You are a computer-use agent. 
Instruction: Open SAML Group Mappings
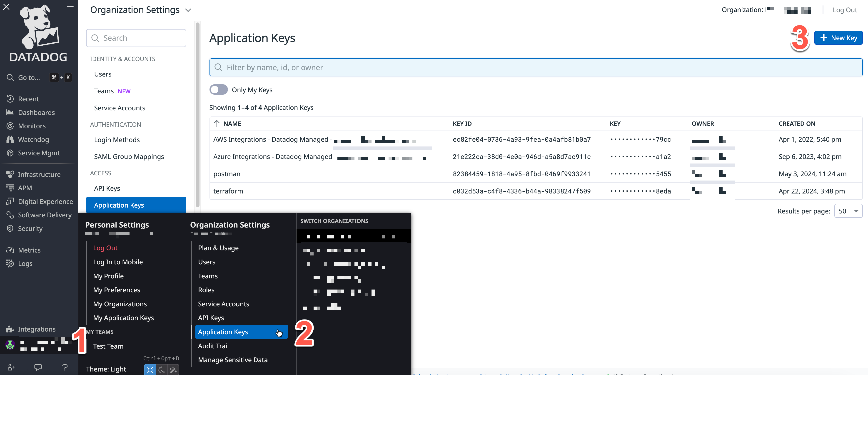(129, 156)
